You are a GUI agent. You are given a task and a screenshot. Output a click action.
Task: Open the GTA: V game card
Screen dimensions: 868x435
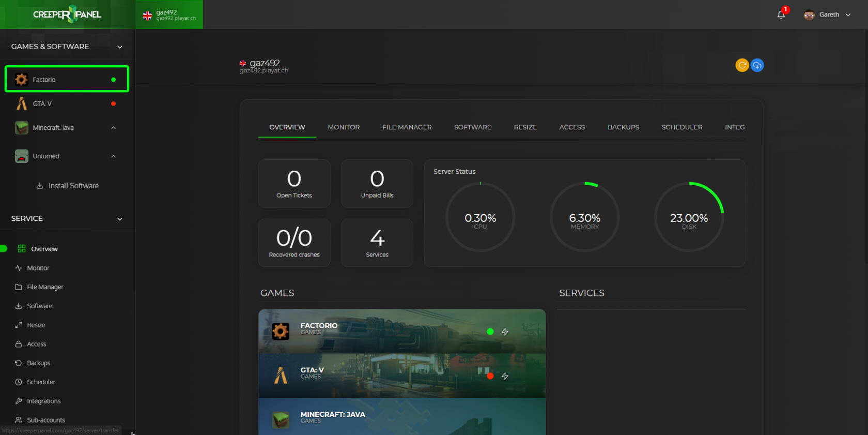pyautogui.click(x=402, y=376)
